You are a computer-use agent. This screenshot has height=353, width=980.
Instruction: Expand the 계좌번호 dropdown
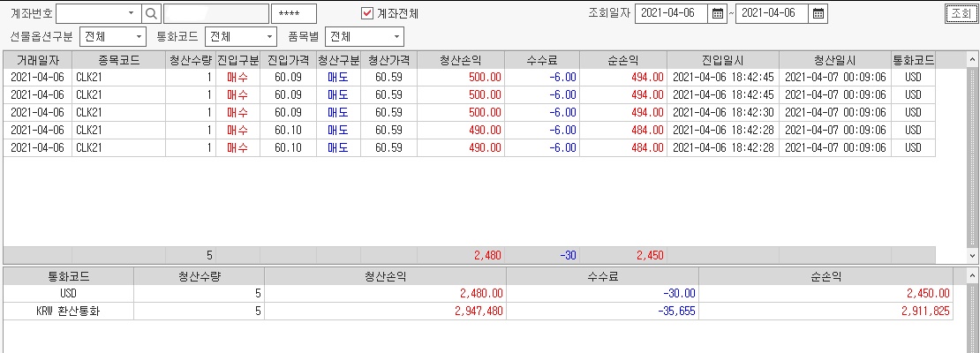(x=131, y=13)
